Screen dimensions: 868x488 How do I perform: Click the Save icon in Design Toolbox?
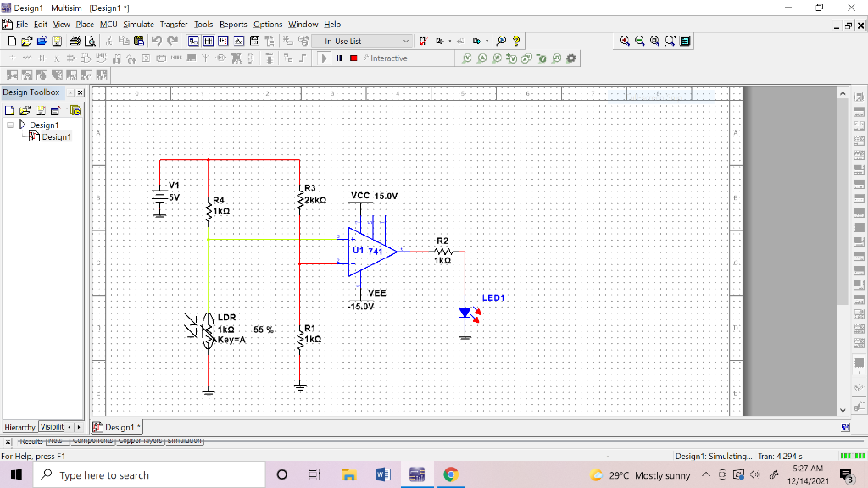pos(40,110)
